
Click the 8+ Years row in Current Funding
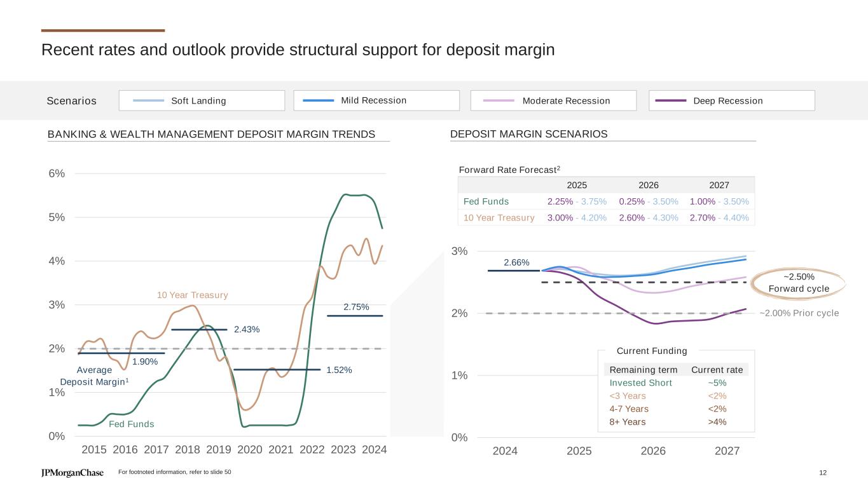click(627, 422)
